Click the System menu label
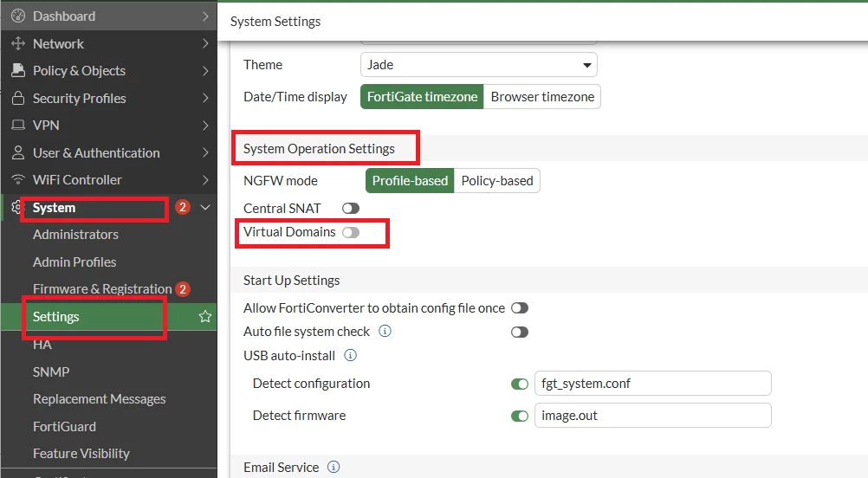The image size is (868, 478). pyautogui.click(x=54, y=208)
